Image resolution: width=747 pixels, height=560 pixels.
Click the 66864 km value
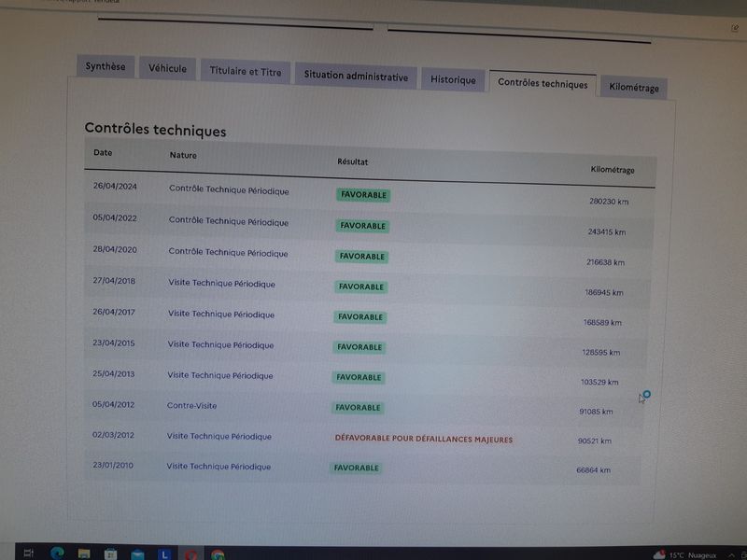click(593, 470)
